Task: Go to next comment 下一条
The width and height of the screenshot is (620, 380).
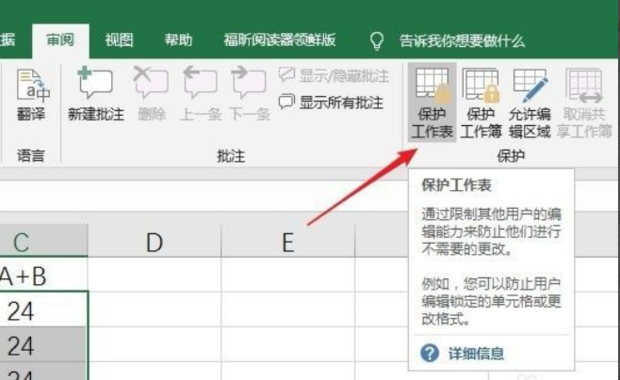Action: point(250,95)
